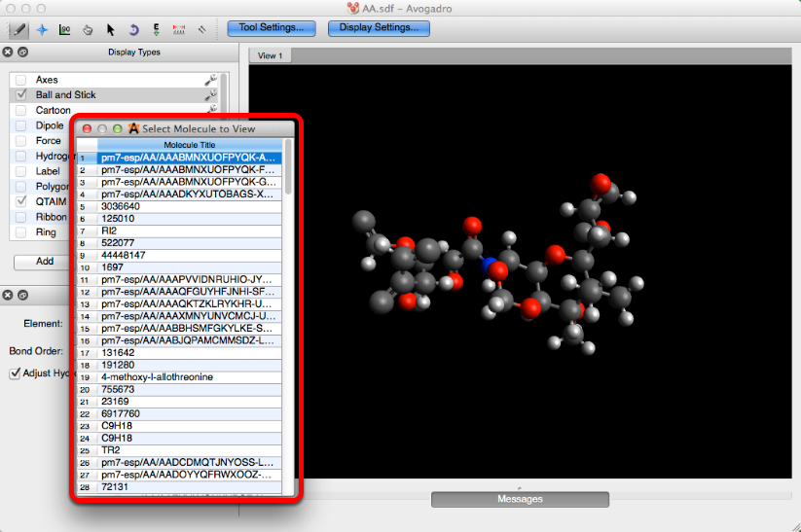Viewport: 801px width, 532px height.
Task: Select the Draw pencil tool
Action: pos(18,29)
